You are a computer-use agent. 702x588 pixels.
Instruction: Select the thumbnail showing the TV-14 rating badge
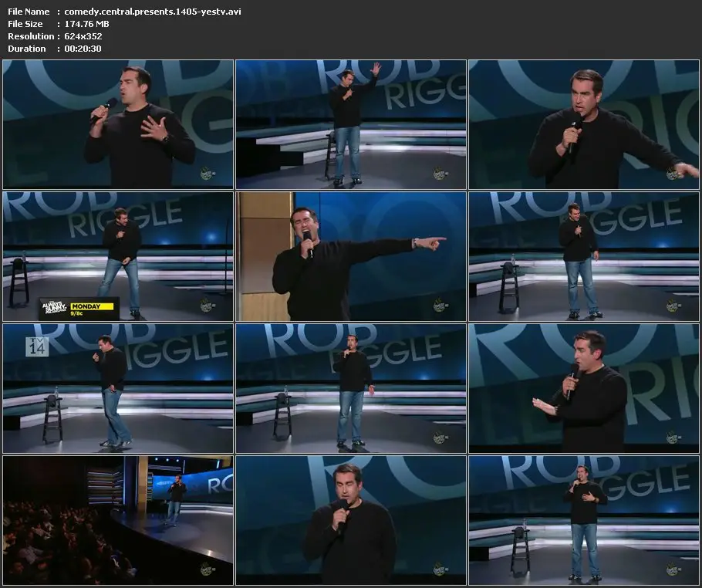118,388
